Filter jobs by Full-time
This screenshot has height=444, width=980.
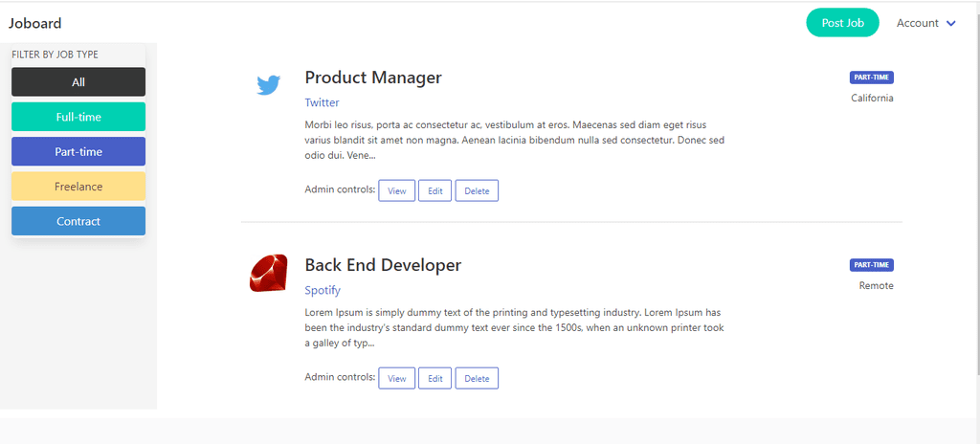point(78,117)
